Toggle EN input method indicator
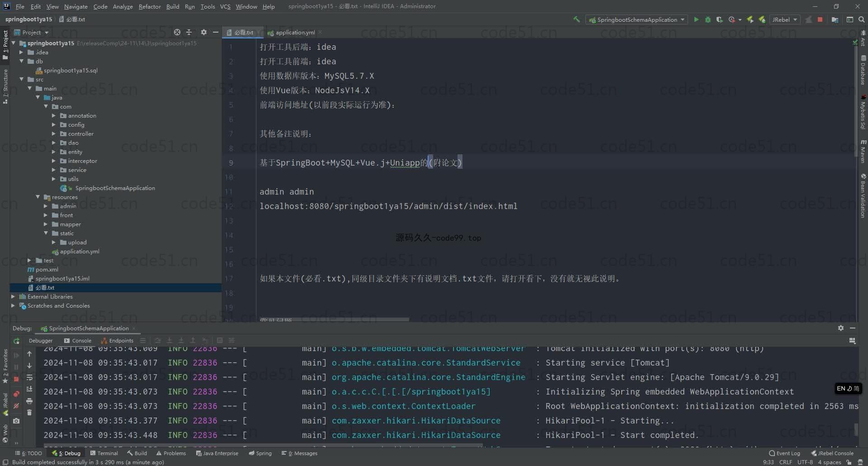The width and height of the screenshot is (868, 466). tap(848, 389)
